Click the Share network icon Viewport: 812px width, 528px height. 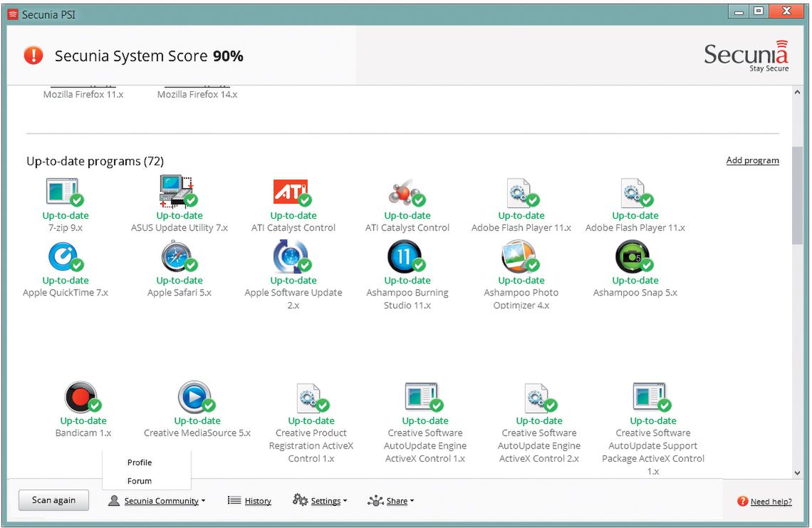[375, 500]
